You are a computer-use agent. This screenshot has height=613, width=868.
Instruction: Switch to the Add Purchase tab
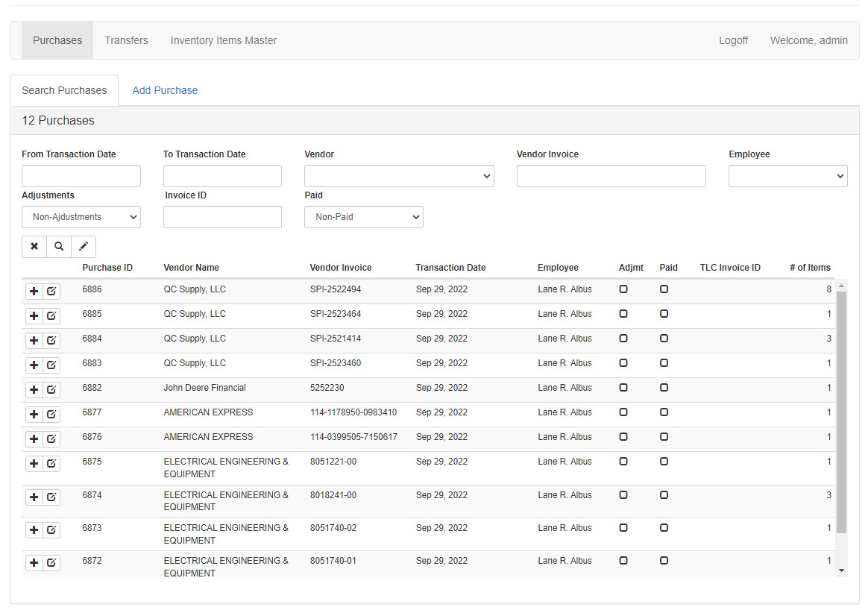pyautogui.click(x=165, y=90)
